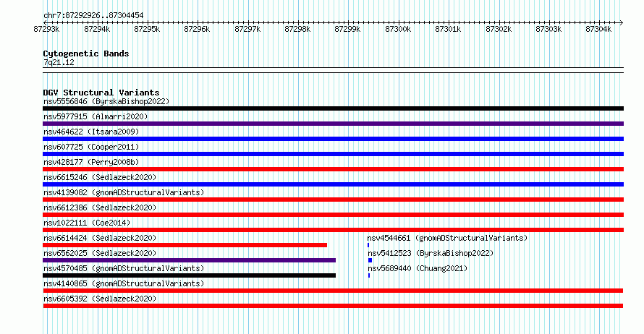The image size is (644, 334).
Task: Click the 87296k ruler position
Action: [197, 29]
